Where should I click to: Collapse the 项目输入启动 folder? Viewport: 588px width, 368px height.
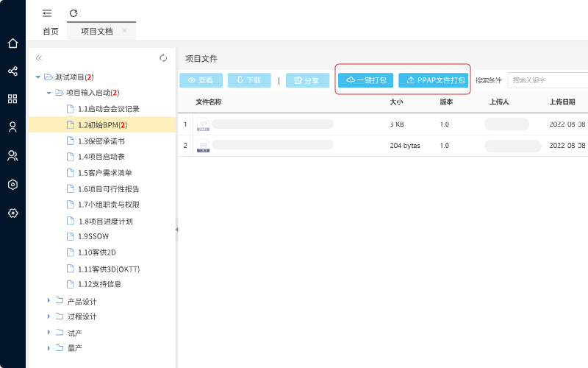[x=49, y=93]
